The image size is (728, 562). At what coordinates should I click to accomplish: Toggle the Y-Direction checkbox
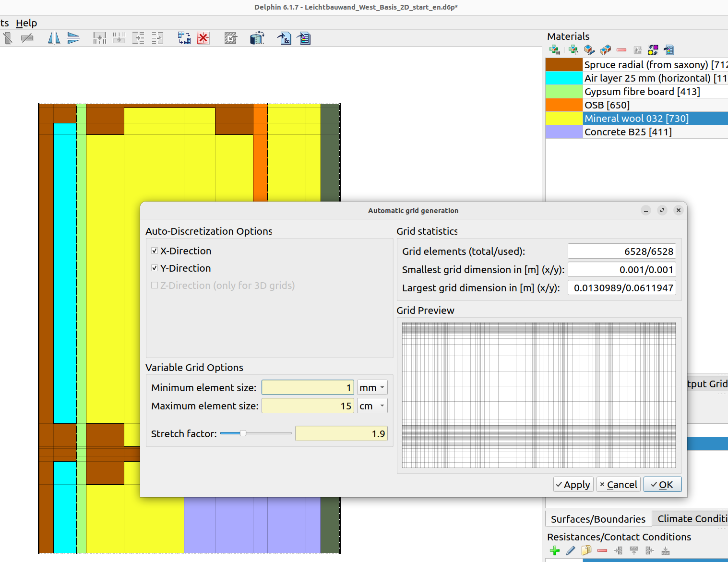pyautogui.click(x=155, y=268)
